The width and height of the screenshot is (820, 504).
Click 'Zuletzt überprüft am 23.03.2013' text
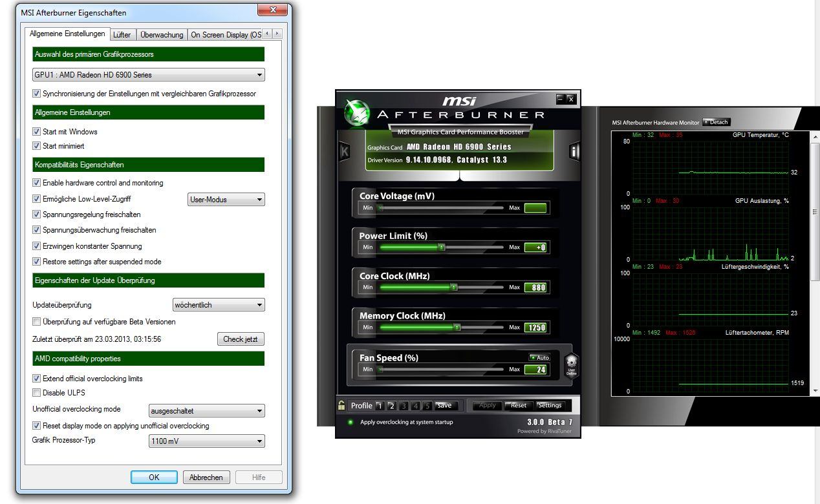(x=97, y=339)
